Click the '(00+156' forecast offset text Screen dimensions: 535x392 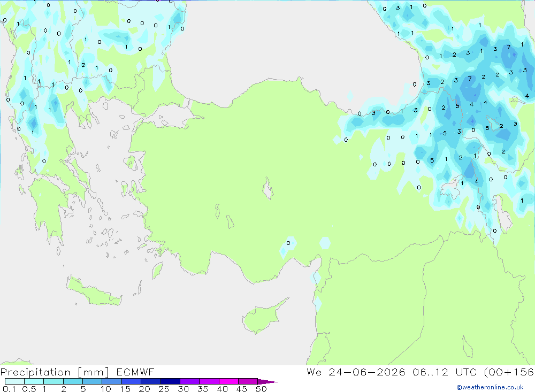pyautogui.click(x=509, y=372)
